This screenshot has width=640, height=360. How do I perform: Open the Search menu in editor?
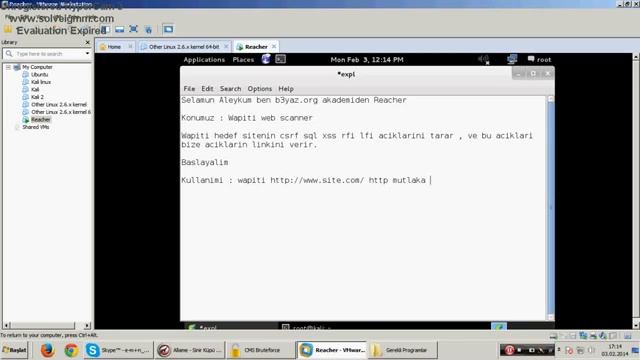pyautogui.click(x=230, y=89)
